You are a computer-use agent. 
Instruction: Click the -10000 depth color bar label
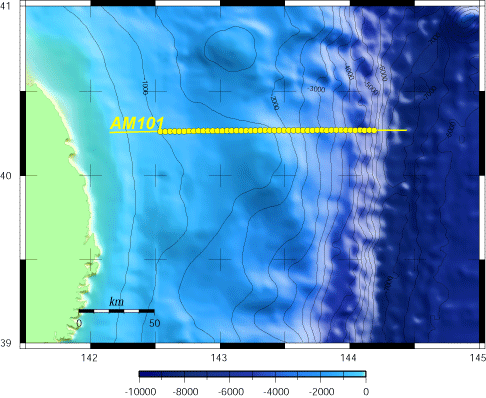(140, 392)
